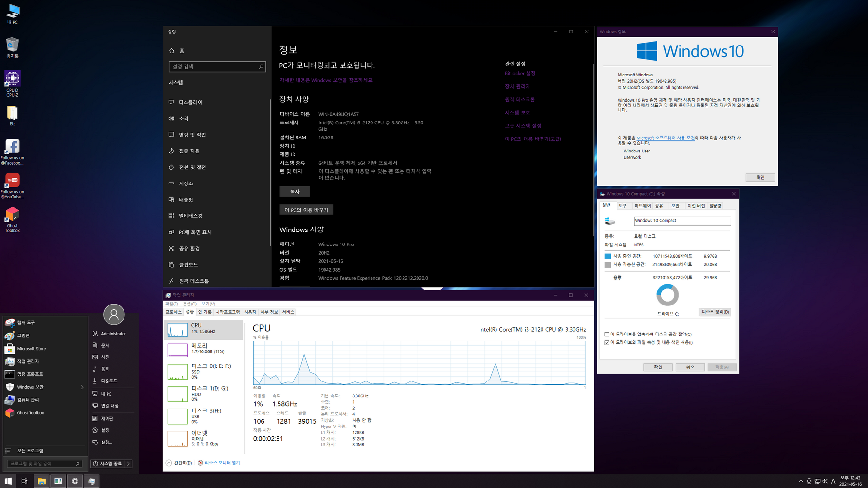The width and height of the screenshot is (868, 488).
Task: Open volume control in system tray
Action: 825,481
